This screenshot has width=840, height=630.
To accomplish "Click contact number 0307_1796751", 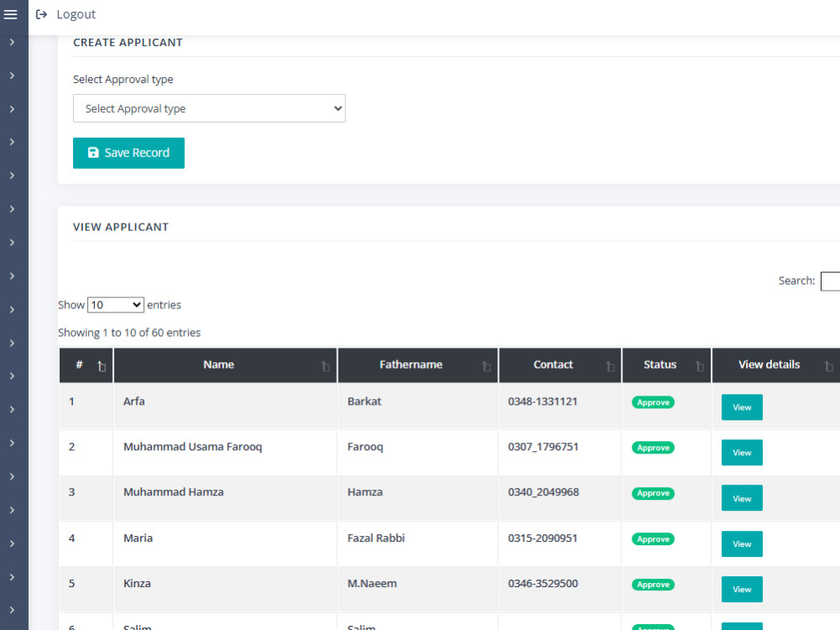I will point(543,447).
